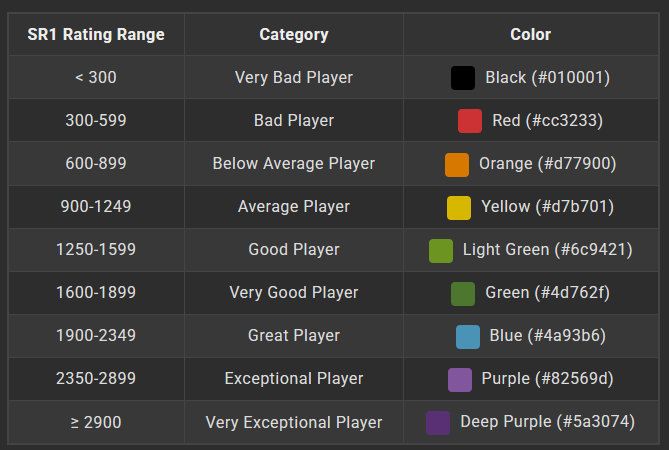Select the Very Bad Player cell

pyautogui.click(x=294, y=78)
